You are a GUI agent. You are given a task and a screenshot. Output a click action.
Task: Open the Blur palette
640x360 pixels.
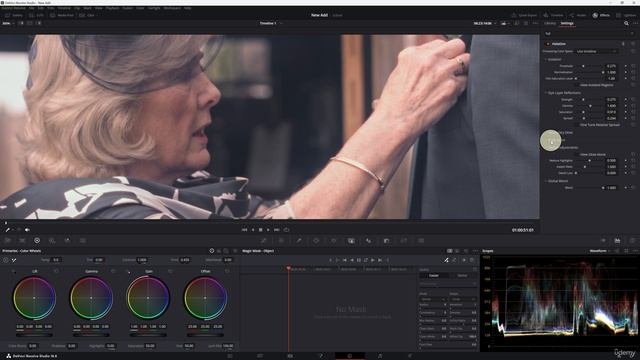click(x=369, y=240)
